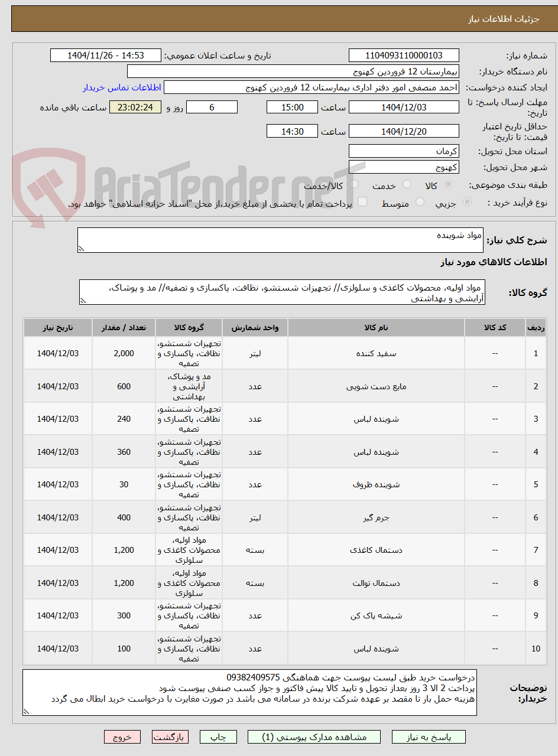Image resolution: width=558 pixels, height=756 pixels.
Task: Click the request creator name field
Action: [312, 87]
